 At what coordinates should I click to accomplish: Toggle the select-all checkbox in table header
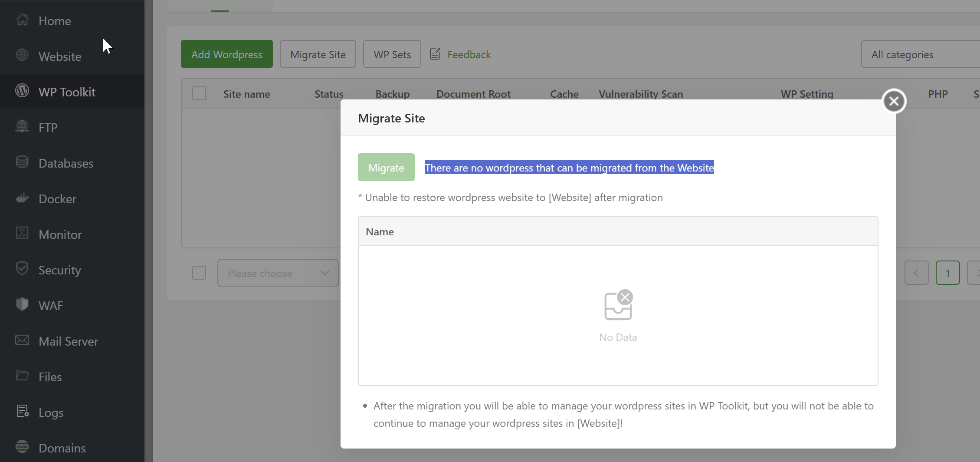coord(199,94)
